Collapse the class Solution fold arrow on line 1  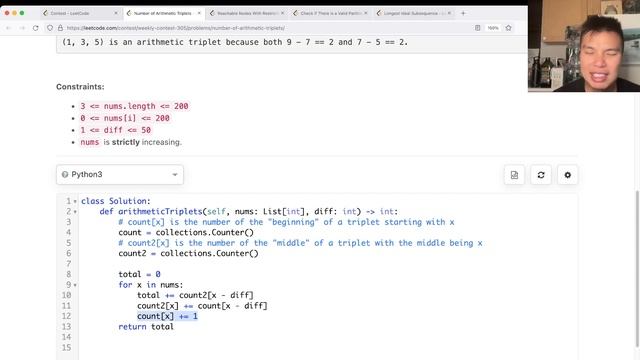click(x=75, y=201)
